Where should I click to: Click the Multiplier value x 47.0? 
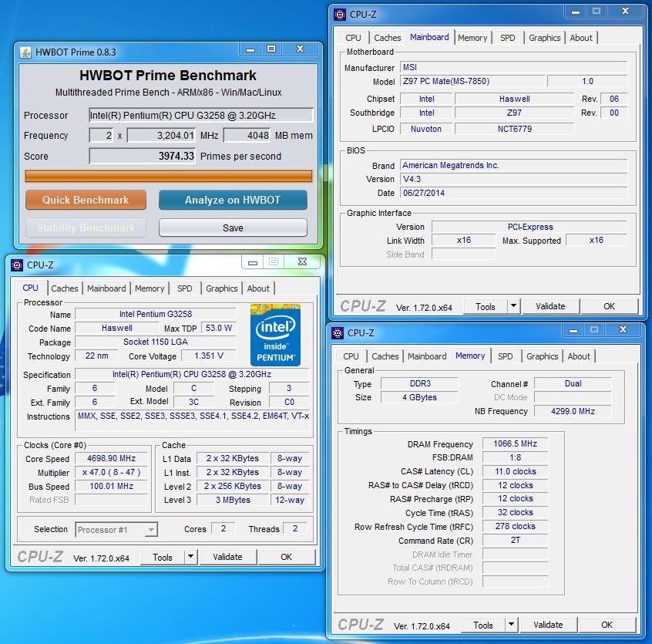[111, 472]
